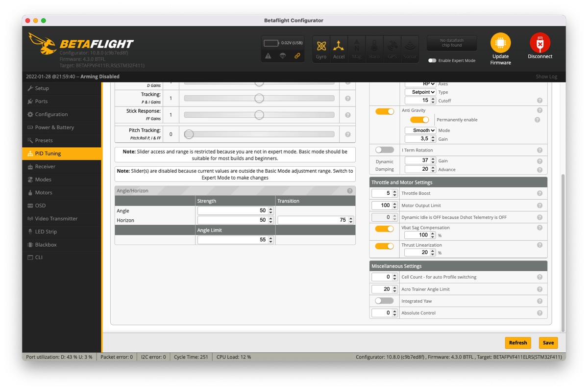Click help icon for Integrated Yaw
Screen dimensions: 588x390
[x=539, y=301]
